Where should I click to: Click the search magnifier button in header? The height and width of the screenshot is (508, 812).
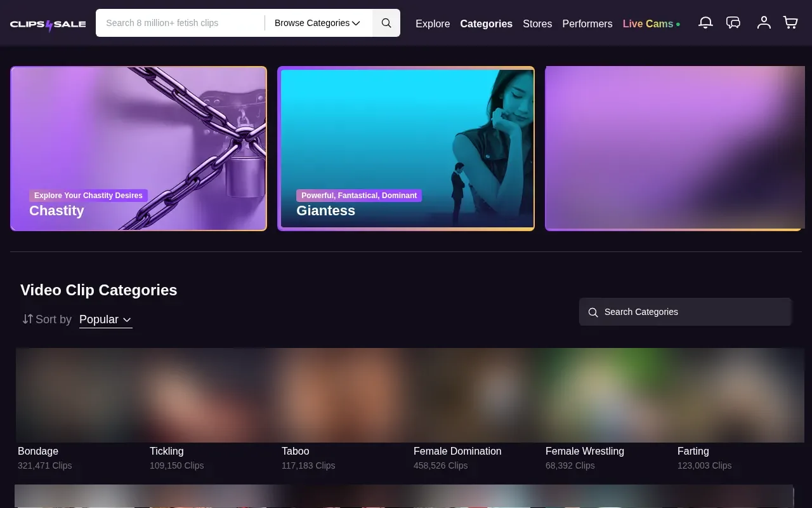tap(386, 23)
